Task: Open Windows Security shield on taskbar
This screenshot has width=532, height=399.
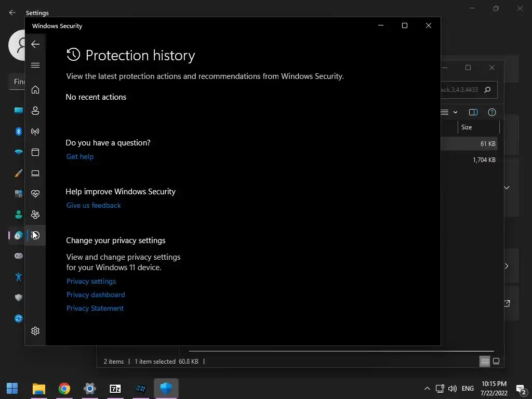Action: [166, 388]
